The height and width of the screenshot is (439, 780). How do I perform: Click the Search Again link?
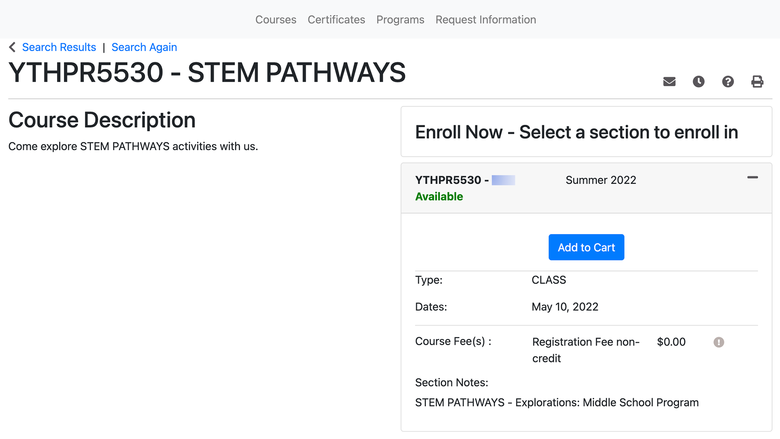pyautogui.click(x=144, y=47)
